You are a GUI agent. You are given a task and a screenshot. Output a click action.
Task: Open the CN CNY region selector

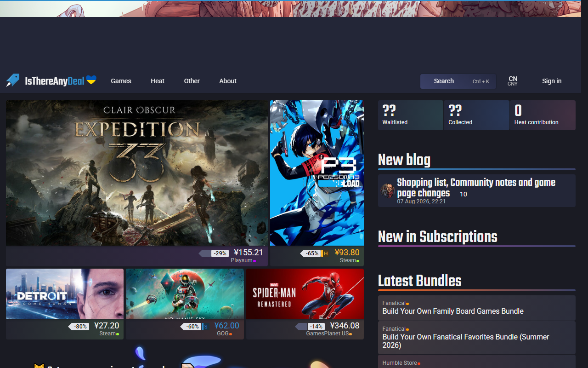pos(513,81)
